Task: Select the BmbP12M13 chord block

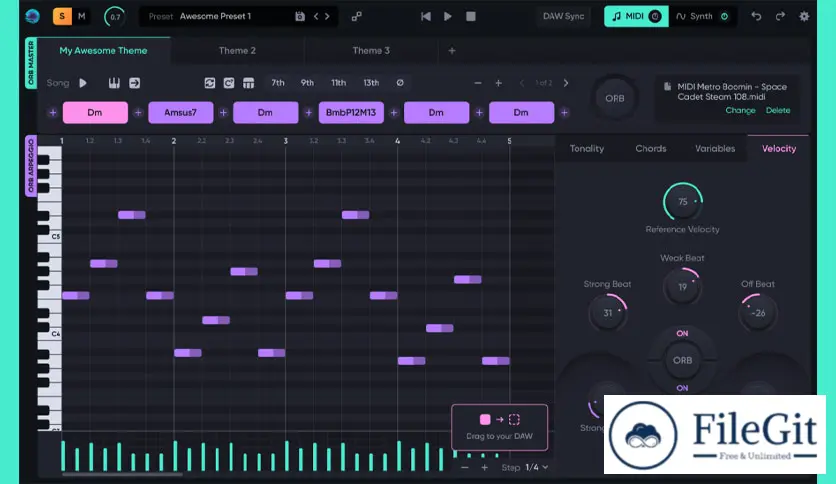Action: (351, 112)
